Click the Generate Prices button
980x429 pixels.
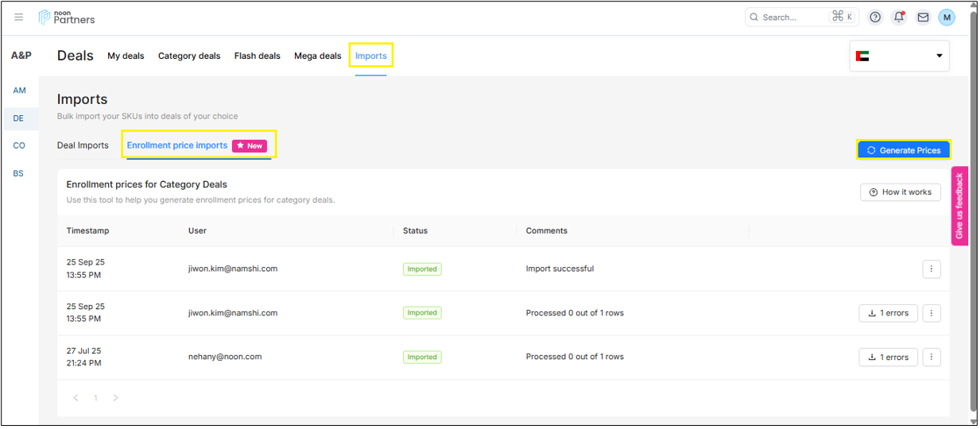[x=903, y=150]
